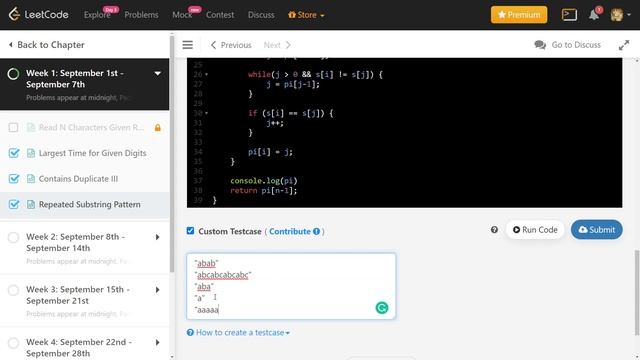
Task: Click the Week 3 progress circle
Action: (13, 290)
